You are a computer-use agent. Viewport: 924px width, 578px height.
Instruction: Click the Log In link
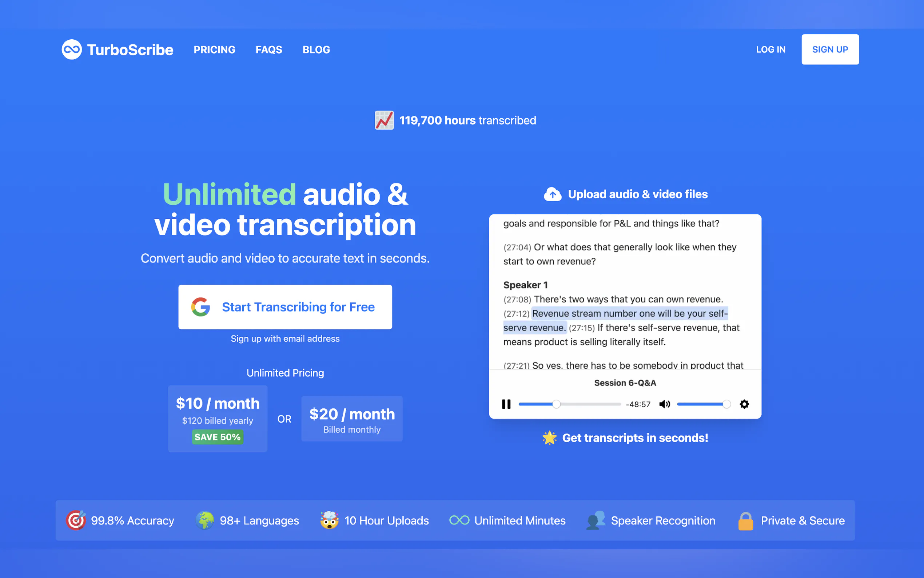pos(770,50)
